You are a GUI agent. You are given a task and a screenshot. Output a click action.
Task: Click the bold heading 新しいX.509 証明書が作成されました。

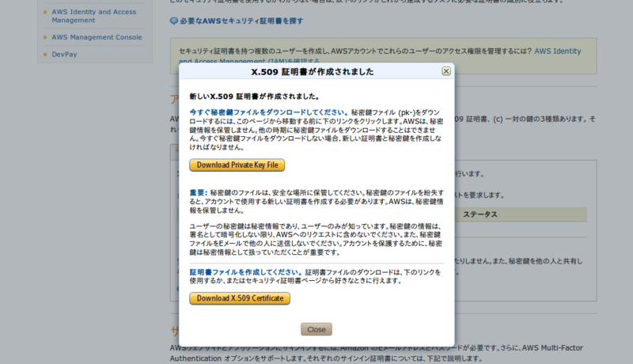255,97
